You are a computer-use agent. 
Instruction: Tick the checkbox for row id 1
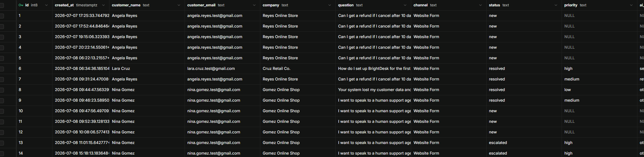click(x=2, y=16)
